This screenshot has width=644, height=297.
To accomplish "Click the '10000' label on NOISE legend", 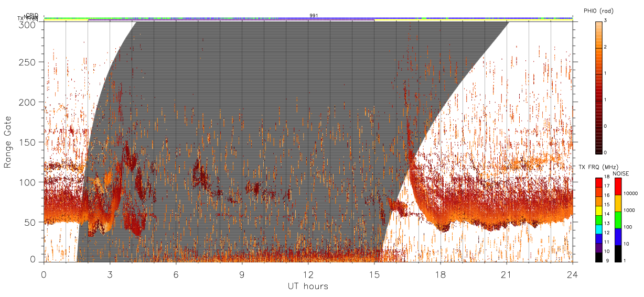I will [x=630, y=193].
